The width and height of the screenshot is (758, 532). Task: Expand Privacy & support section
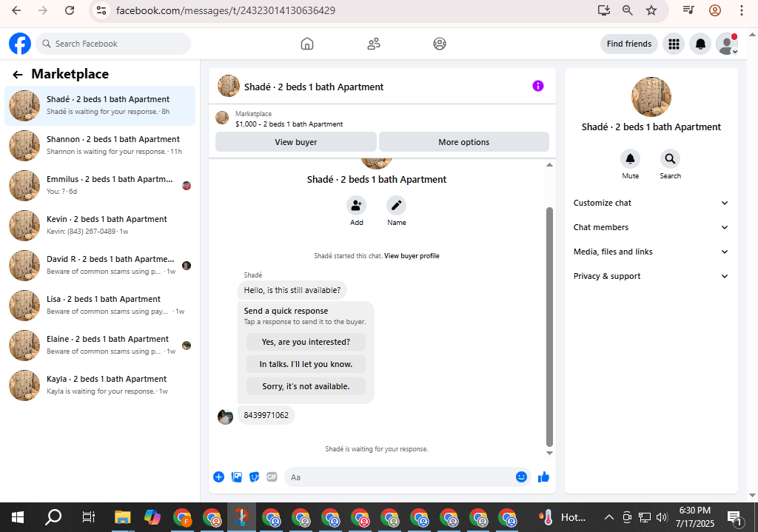tap(651, 276)
